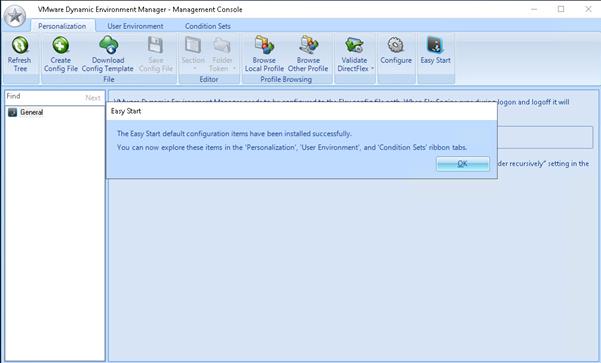Click the Folder Token icon

[222, 45]
